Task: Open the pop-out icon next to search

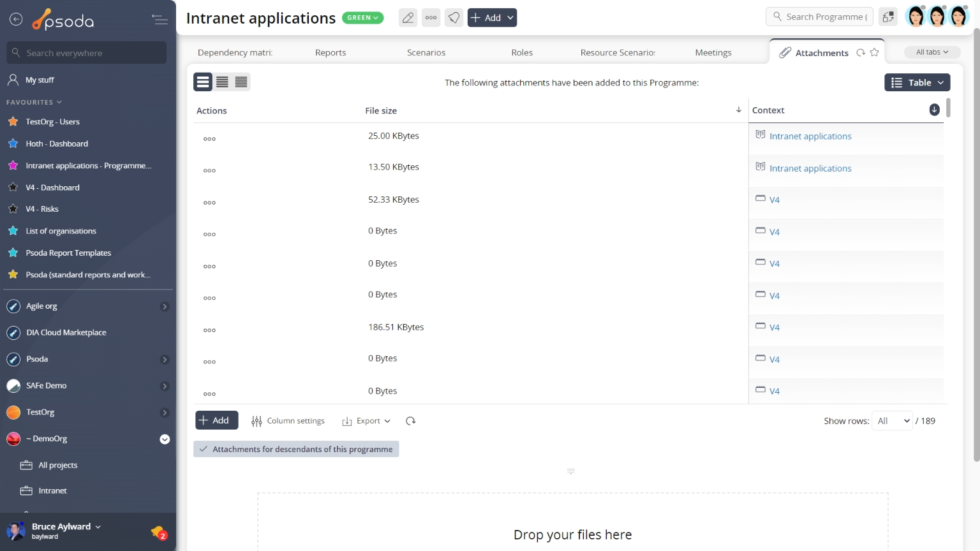Action: click(888, 17)
